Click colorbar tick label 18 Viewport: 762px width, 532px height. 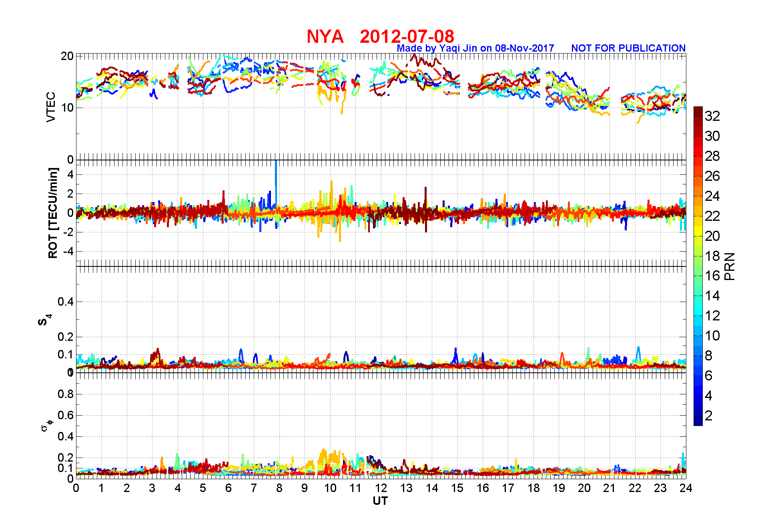[x=712, y=256]
